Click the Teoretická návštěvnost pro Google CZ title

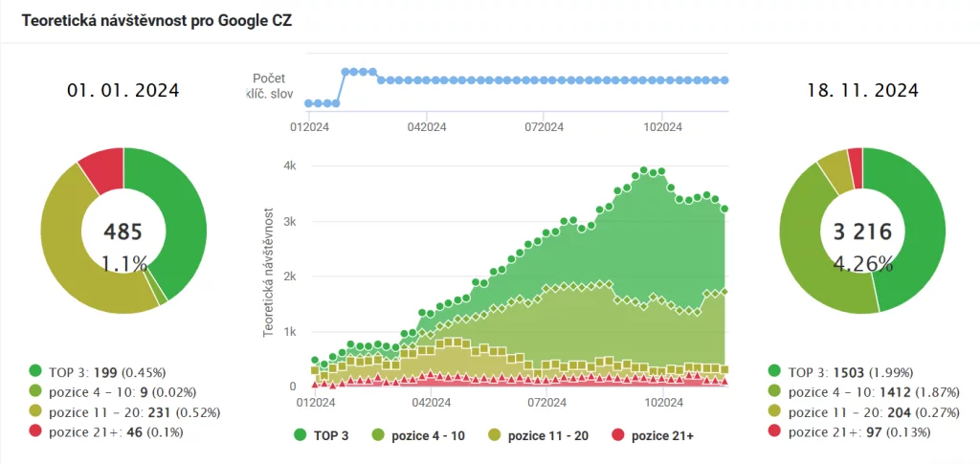tap(157, 20)
